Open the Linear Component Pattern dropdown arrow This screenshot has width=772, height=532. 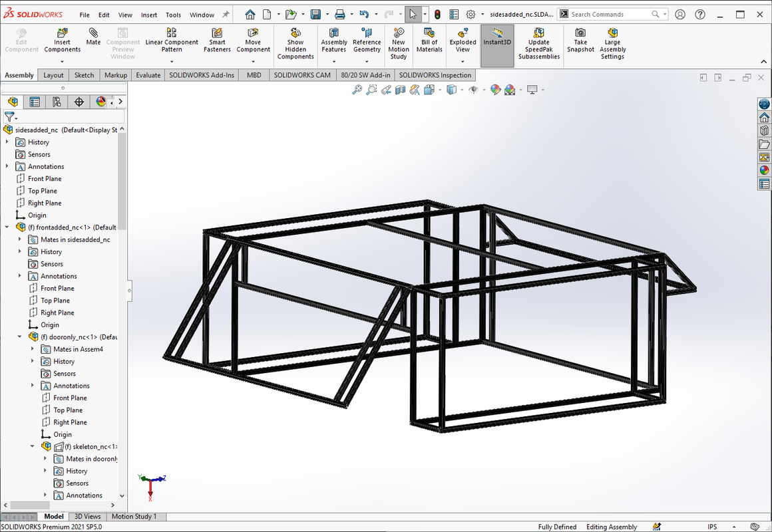click(x=171, y=62)
